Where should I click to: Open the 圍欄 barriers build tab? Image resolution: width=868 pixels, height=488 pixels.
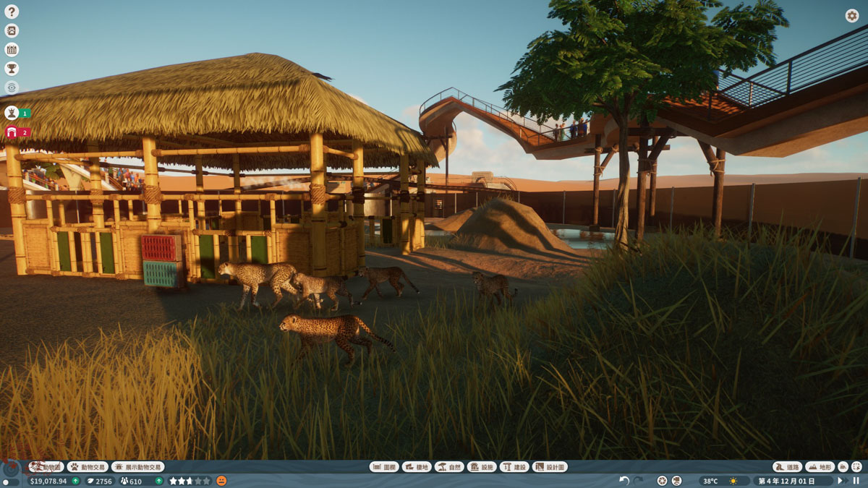[x=384, y=467]
